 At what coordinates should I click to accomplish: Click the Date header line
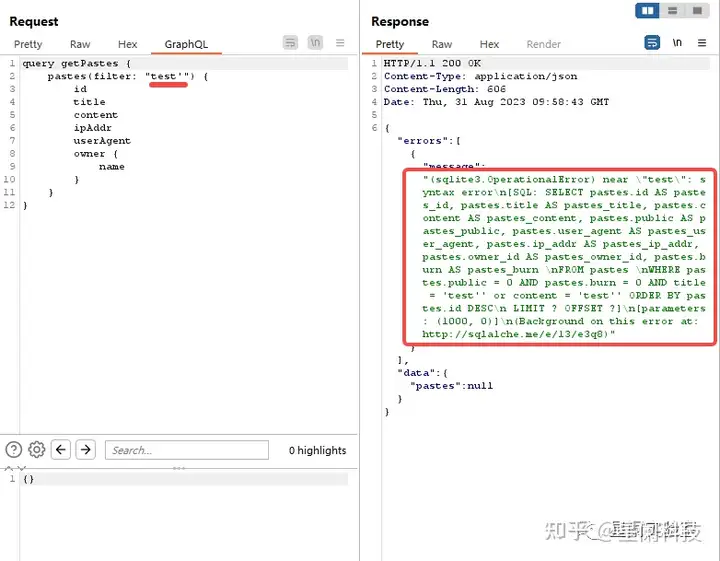coord(496,102)
